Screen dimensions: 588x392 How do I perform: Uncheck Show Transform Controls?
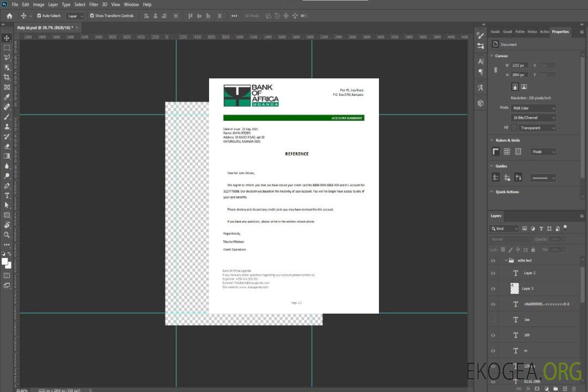click(92, 16)
